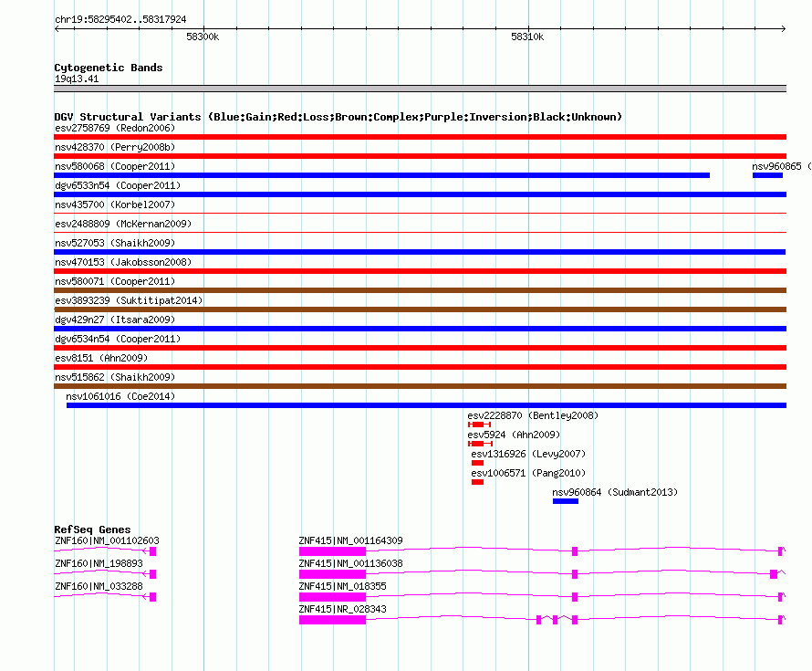Open the dgv429n27 (Itsara2009) label
This screenshot has width=812, height=671.
tap(115, 320)
